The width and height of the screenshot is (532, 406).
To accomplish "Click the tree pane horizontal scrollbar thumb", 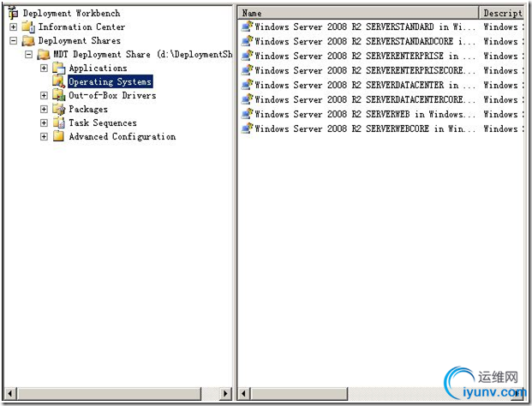I will (110, 394).
